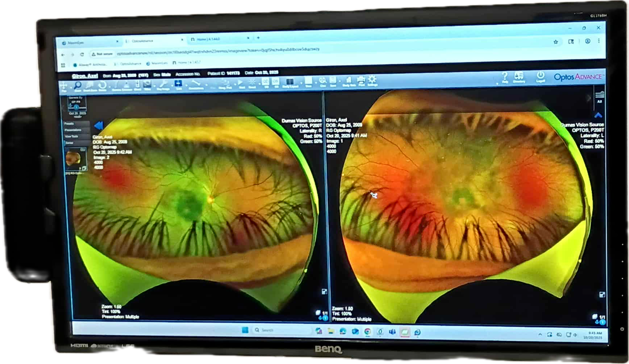Click the Print icon

tap(361, 81)
